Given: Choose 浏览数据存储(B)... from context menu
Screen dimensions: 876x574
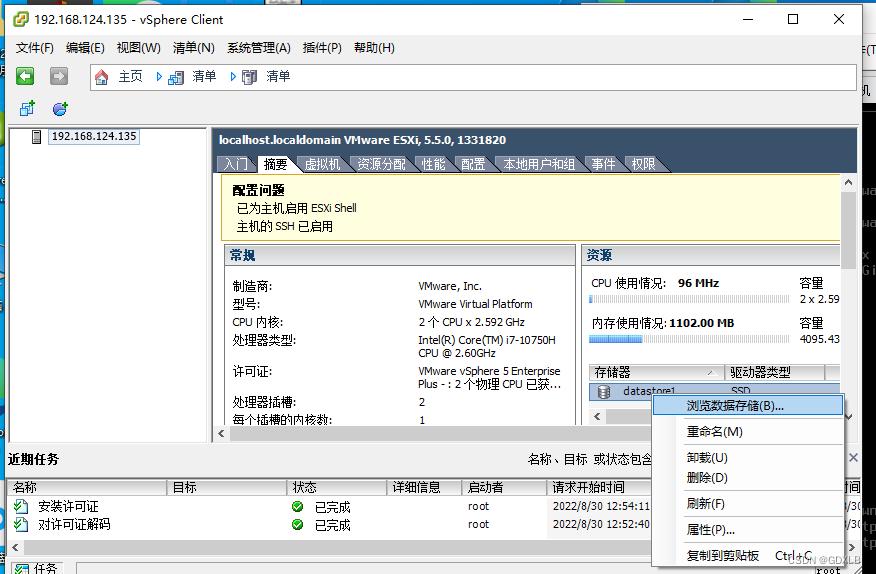Looking at the screenshot, I should point(735,406).
